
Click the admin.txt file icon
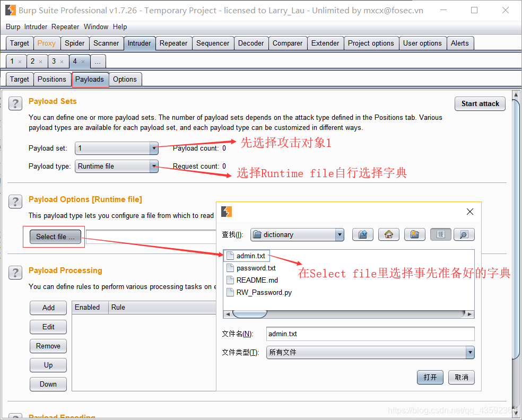(230, 256)
